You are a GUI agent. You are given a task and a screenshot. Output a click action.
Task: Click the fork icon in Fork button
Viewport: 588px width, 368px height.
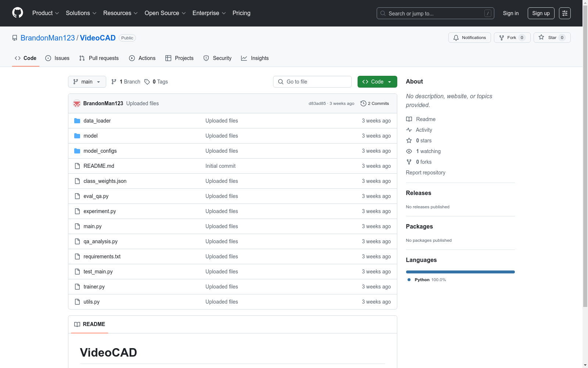tap(502, 38)
